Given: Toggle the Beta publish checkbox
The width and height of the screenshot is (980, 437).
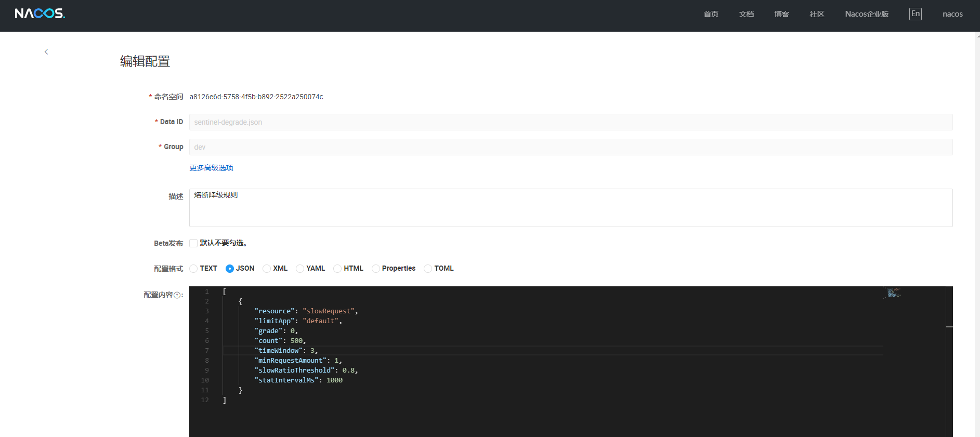Looking at the screenshot, I should [193, 243].
